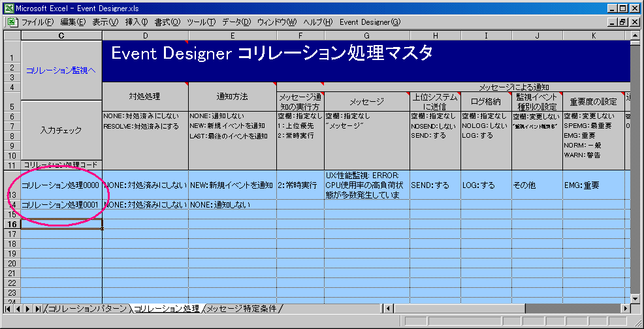This screenshot has width=644, height=329.
Task: Open the Event Designer(G) menu
Action: click(x=370, y=22)
